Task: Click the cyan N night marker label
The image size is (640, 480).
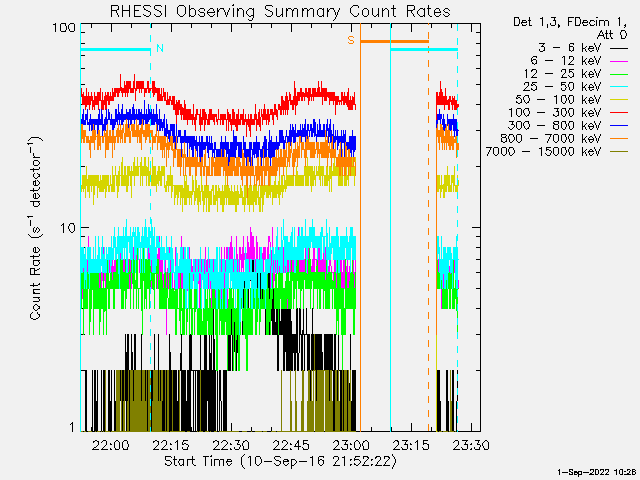Action: click(x=160, y=48)
